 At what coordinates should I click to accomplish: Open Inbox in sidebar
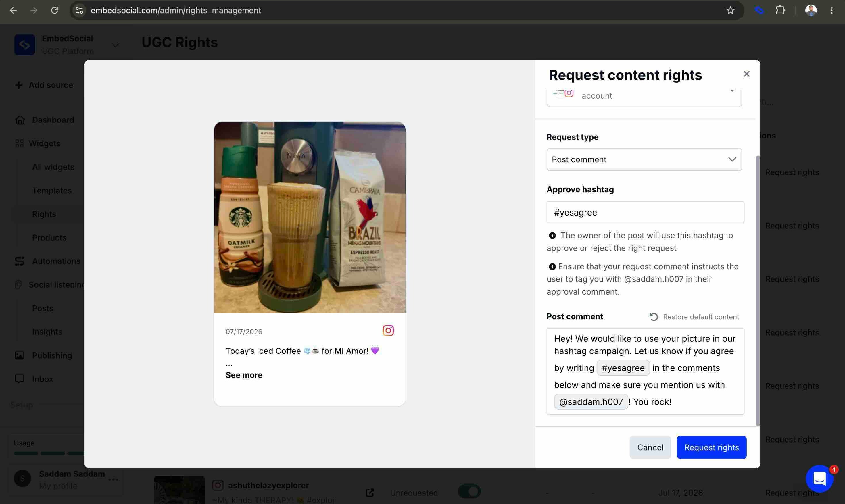click(43, 379)
